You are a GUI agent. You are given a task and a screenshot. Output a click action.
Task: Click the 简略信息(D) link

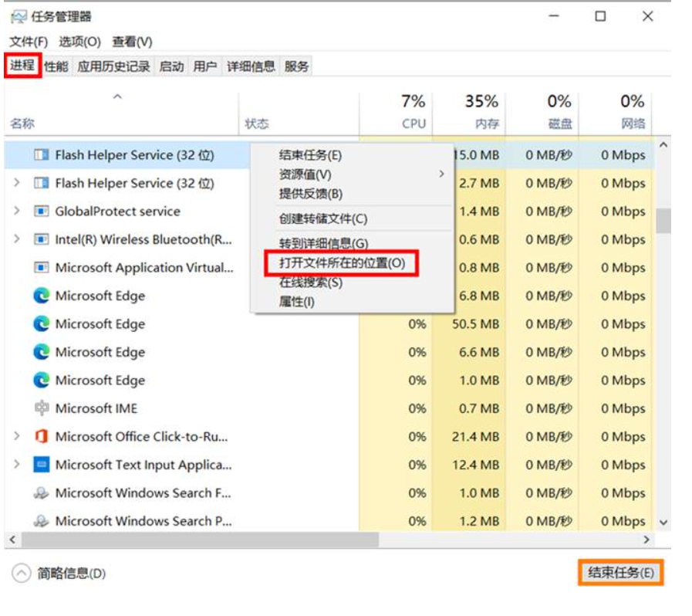tap(72, 574)
